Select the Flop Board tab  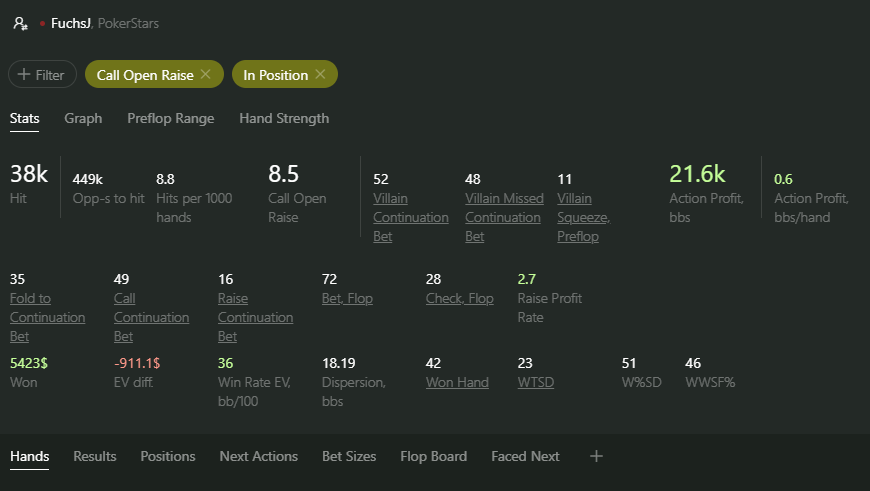[x=433, y=456]
